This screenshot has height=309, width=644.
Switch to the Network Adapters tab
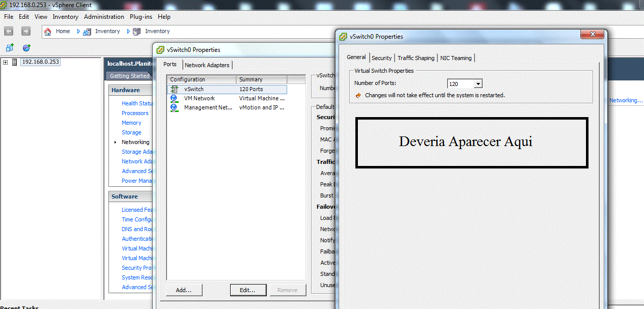[207, 65]
